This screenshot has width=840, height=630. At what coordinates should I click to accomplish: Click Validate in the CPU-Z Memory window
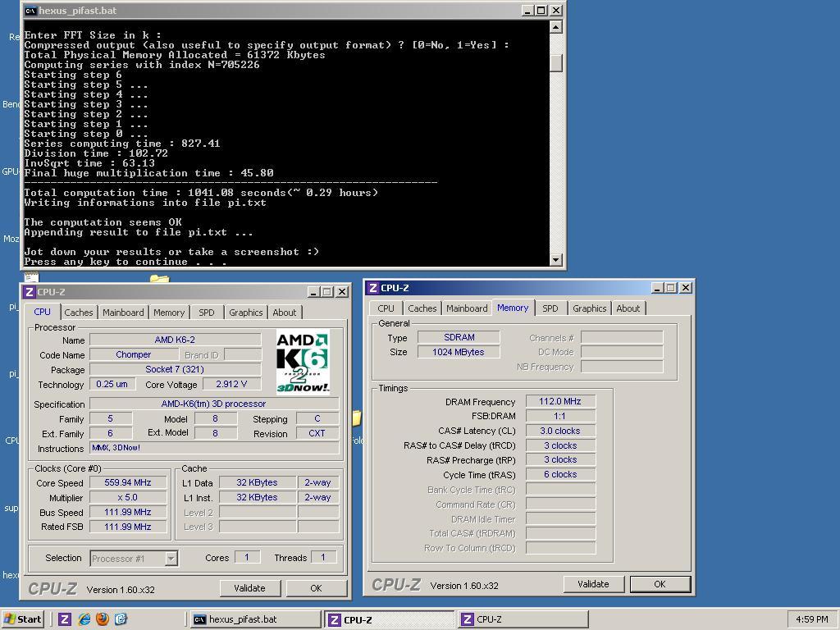594,584
